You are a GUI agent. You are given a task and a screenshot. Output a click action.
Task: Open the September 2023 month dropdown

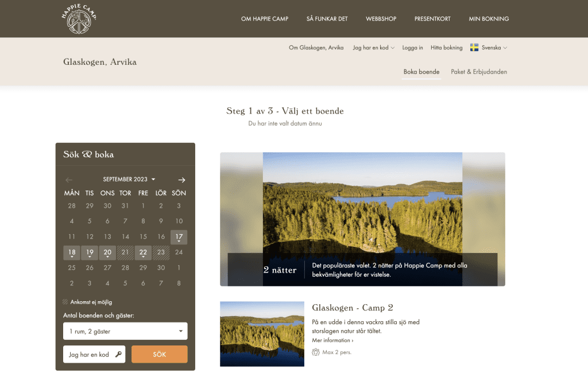click(x=129, y=180)
